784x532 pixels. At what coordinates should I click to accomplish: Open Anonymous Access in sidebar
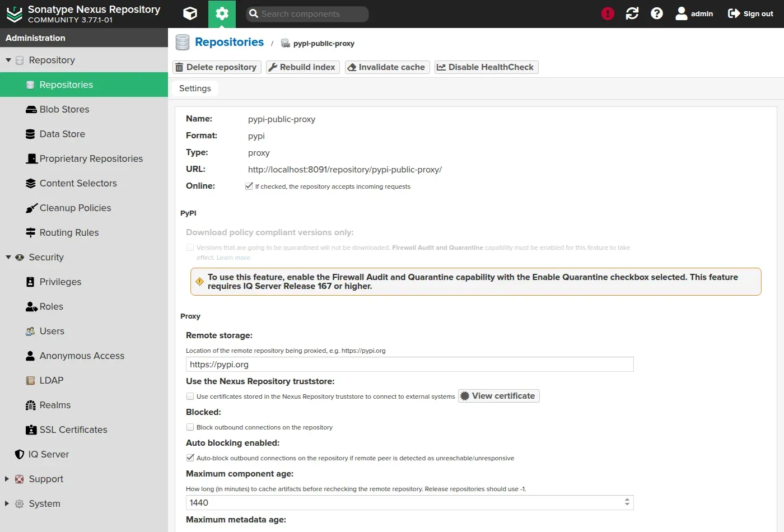tap(82, 356)
